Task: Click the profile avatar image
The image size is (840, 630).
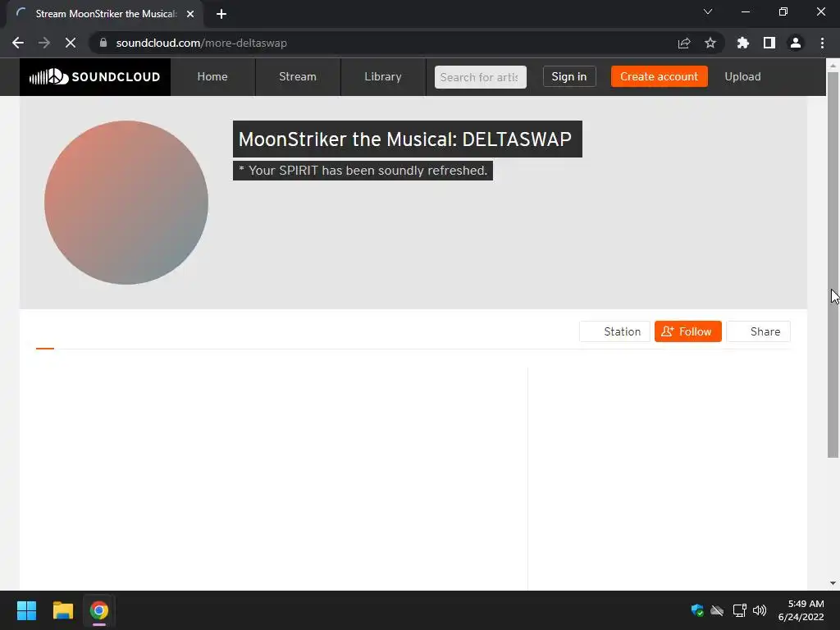Action: click(126, 203)
